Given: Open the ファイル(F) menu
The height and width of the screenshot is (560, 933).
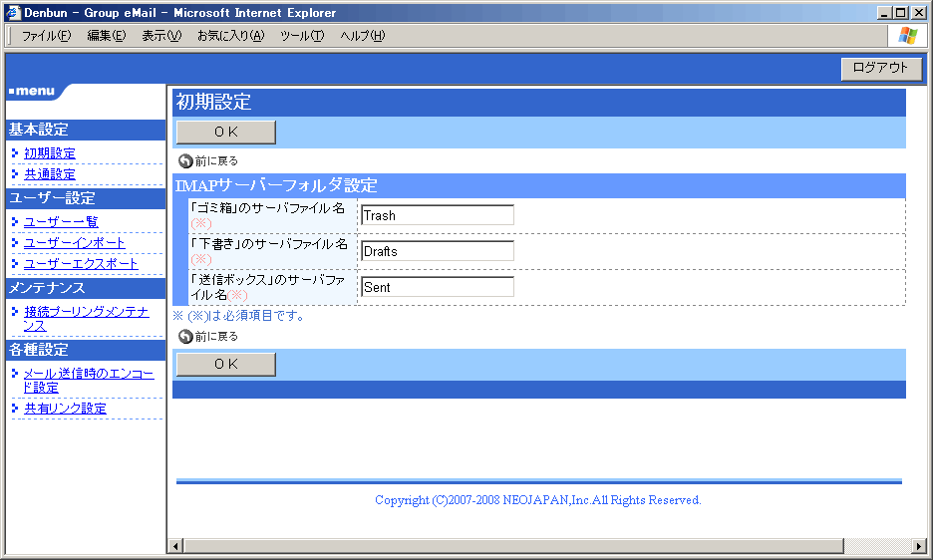Looking at the screenshot, I should pyautogui.click(x=46, y=36).
